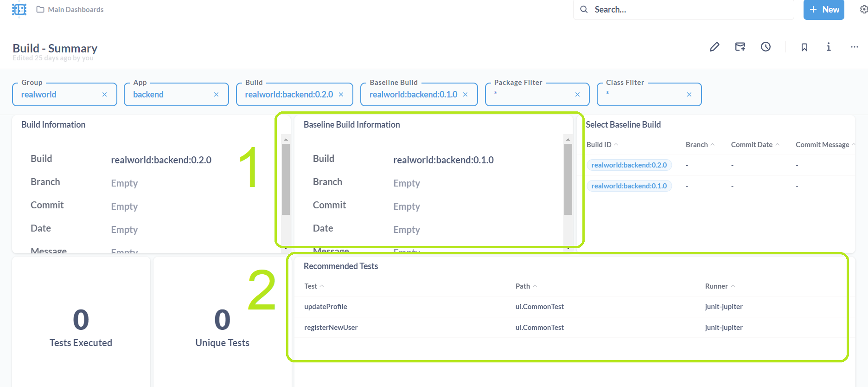The image size is (868, 387).
Task: Click the Build - Summary title
Action: click(55, 48)
